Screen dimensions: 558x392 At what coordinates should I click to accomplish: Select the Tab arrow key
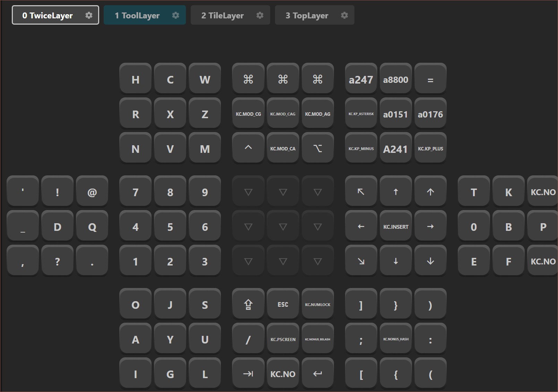coord(248,374)
